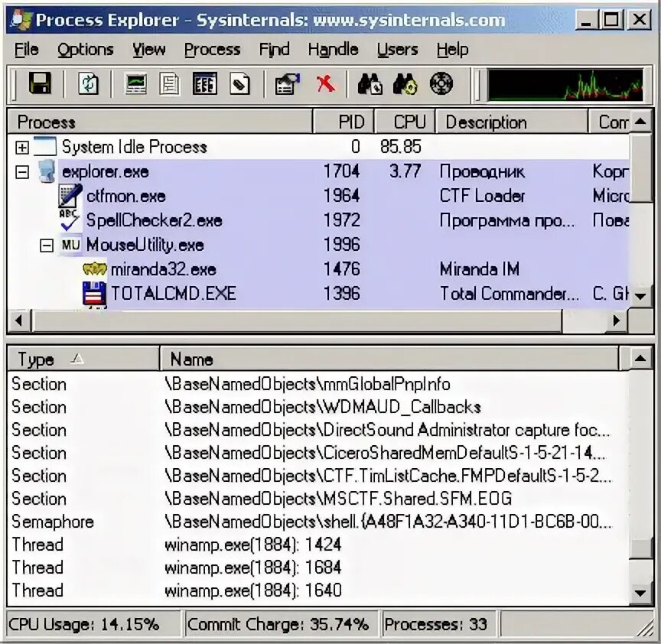Open the Find menu

click(274, 50)
